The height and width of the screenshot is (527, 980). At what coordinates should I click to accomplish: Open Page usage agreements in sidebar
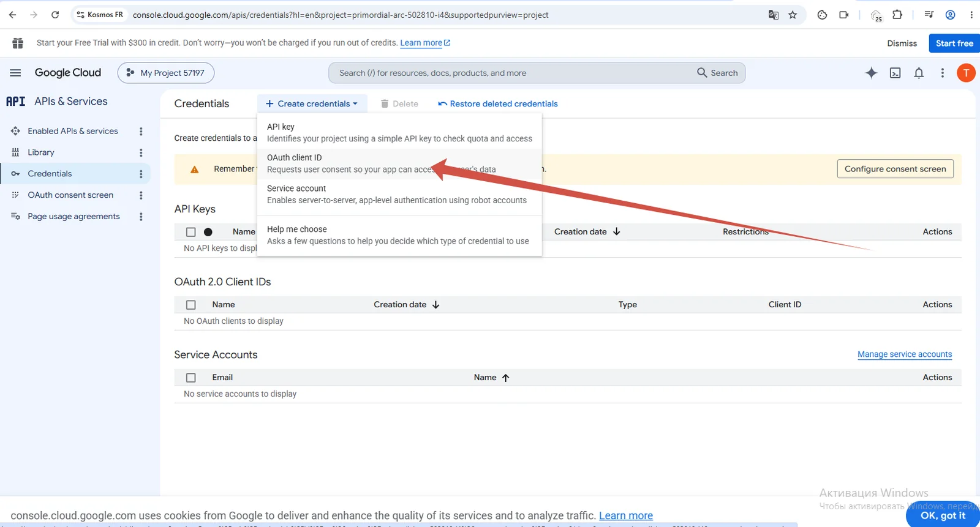pyautogui.click(x=73, y=217)
